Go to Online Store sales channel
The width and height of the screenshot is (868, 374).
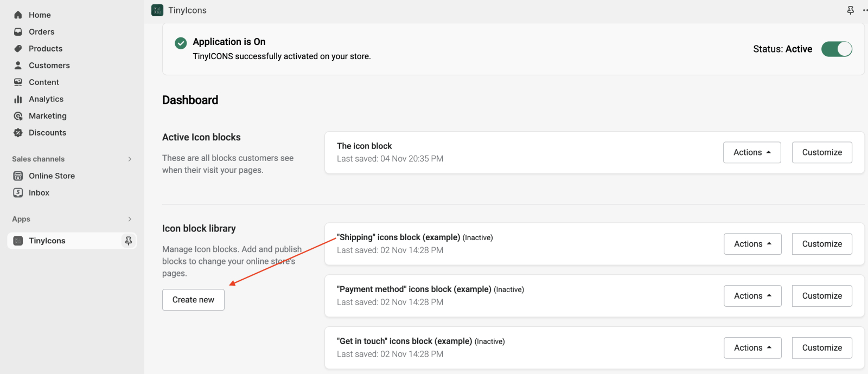[x=52, y=176]
